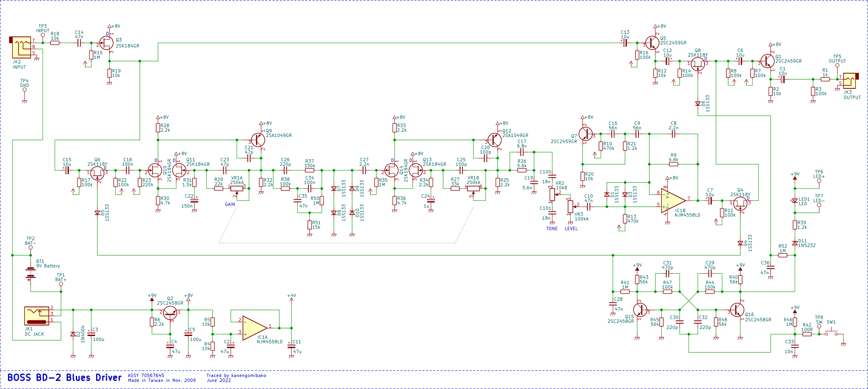Select the JK1 DC JACK symbol
The height and width of the screenshot is (389, 868).
37,316
